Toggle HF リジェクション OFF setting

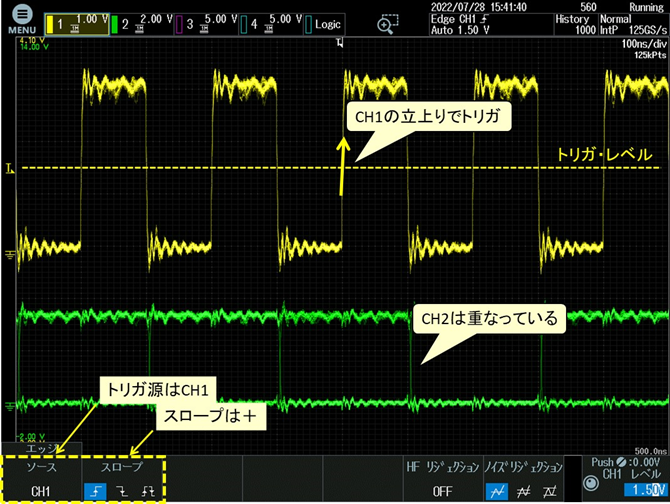[442, 479]
